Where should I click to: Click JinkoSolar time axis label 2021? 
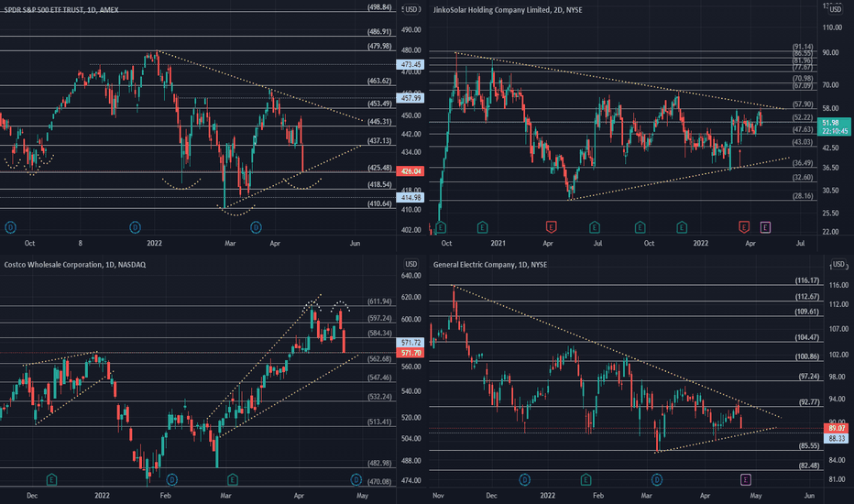point(498,243)
